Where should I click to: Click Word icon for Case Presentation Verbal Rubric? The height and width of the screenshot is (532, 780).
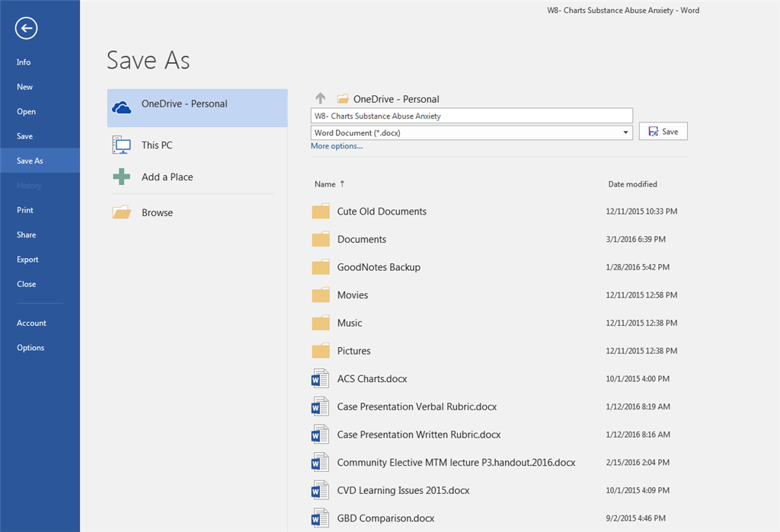320,406
